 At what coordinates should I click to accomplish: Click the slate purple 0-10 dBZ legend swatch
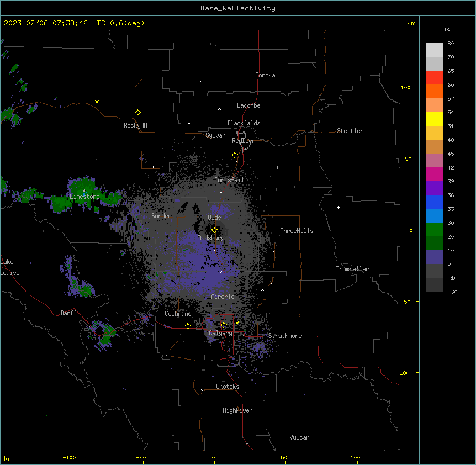click(x=434, y=257)
